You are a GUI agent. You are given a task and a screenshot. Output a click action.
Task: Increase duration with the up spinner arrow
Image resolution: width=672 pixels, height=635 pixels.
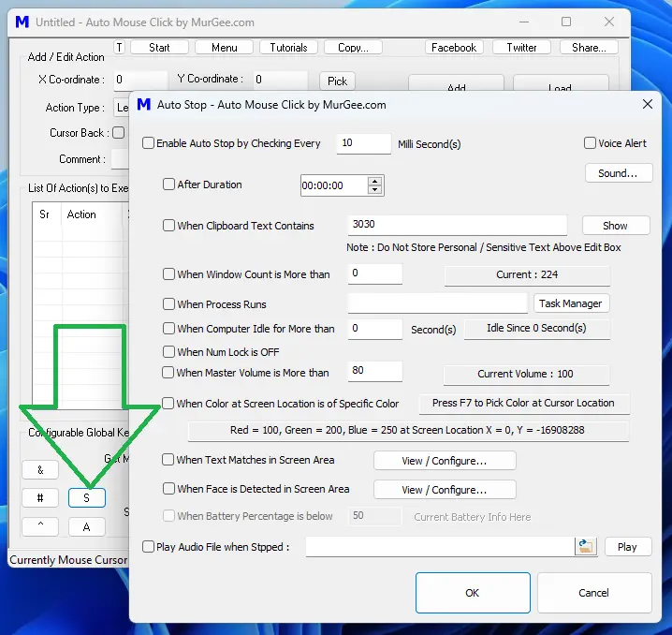[375, 182]
